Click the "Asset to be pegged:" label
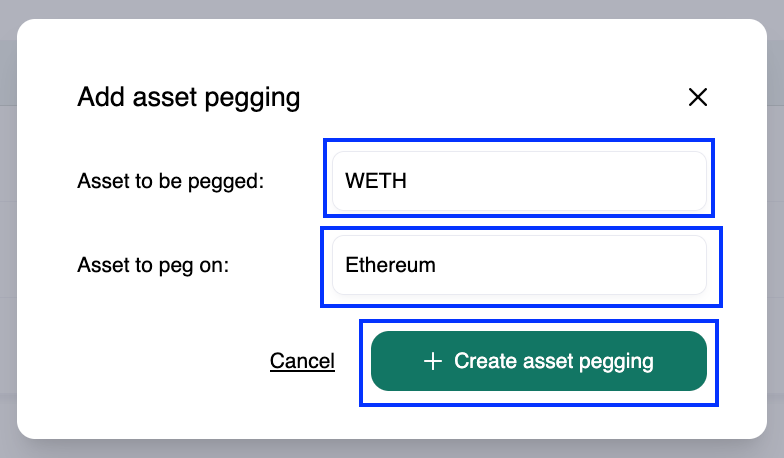Image resolution: width=784 pixels, height=458 pixels. pyautogui.click(x=170, y=181)
